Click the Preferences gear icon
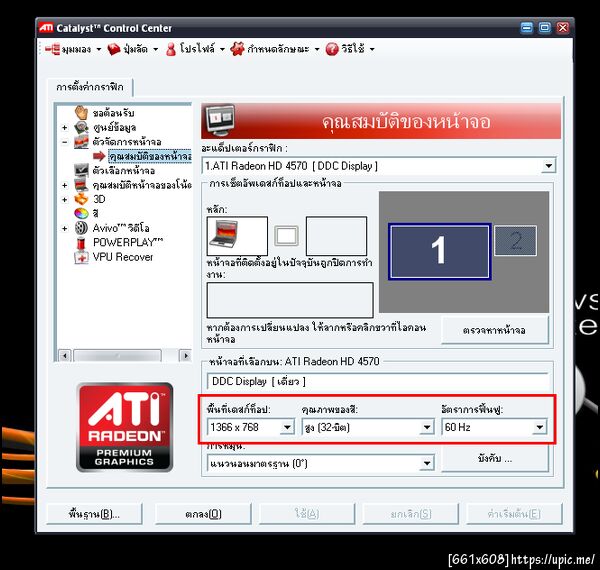 coord(237,49)
